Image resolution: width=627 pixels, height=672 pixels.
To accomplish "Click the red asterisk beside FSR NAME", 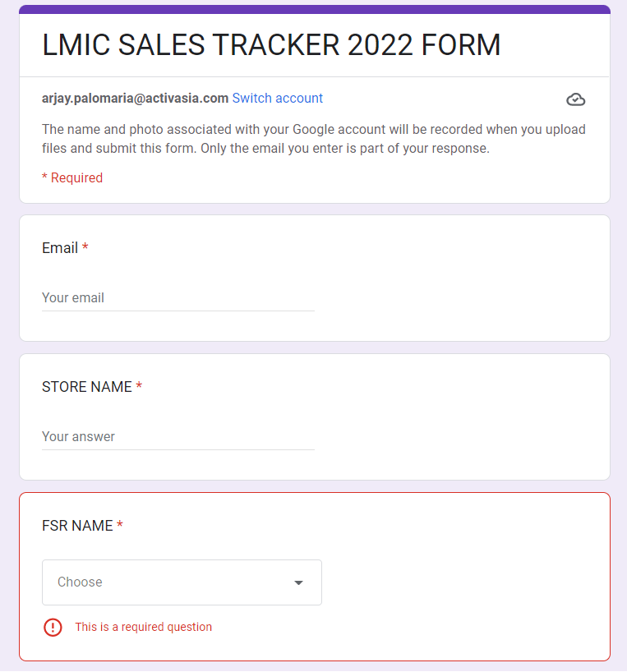I will point(120,526).
